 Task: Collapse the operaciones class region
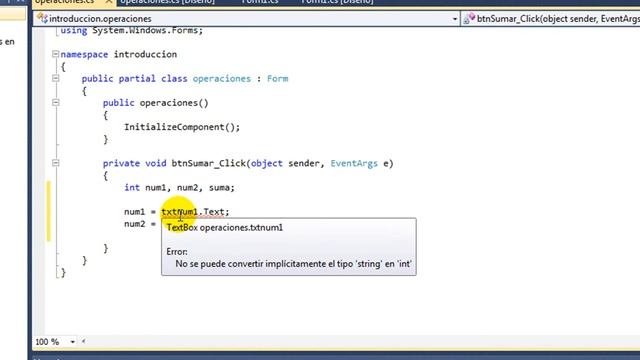[x=56, y=78]
